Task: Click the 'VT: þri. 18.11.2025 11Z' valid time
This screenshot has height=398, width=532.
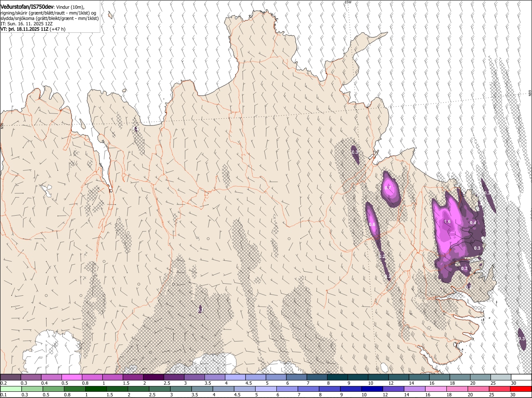Action: (24, 29)
